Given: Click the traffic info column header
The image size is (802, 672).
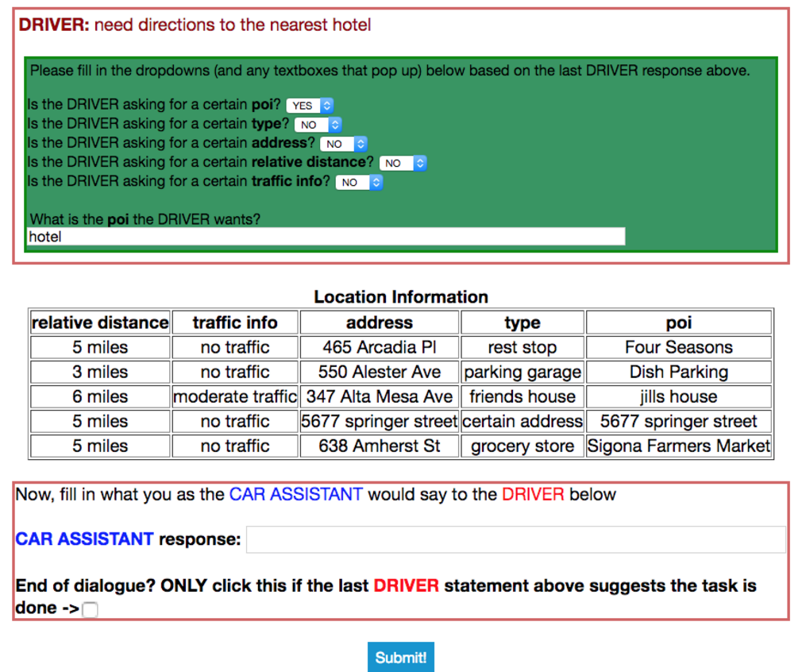Looking at the screenshot, I should coord(235,322).
